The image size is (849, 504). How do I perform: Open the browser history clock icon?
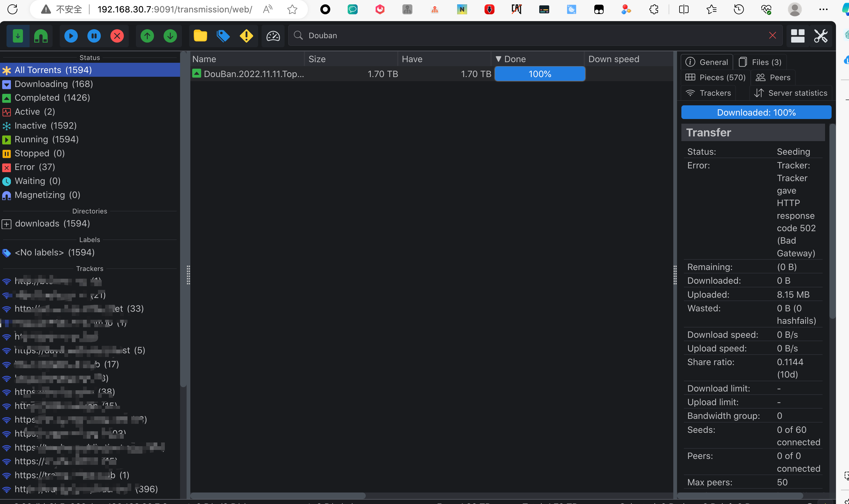click(x=739, y=9)
